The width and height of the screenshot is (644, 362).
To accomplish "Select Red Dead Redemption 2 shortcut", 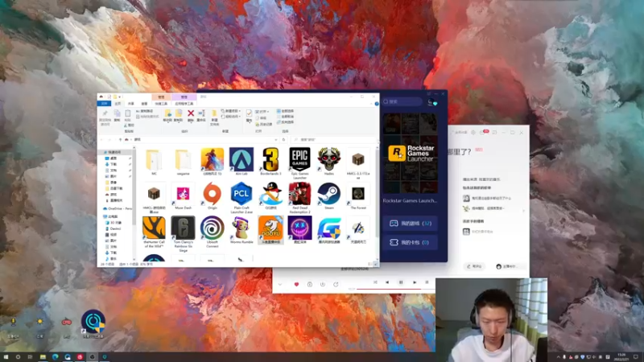I will pyautogui.click(x=299, y=193).
